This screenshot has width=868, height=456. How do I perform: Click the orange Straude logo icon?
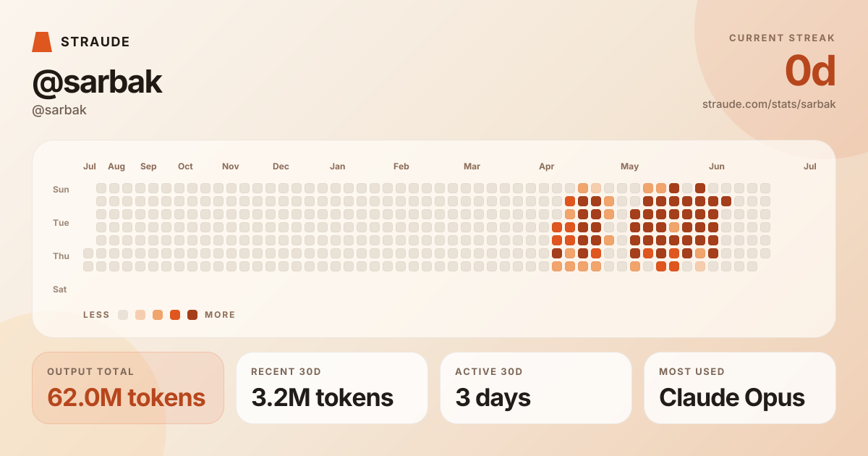click(x=42, y=42)
